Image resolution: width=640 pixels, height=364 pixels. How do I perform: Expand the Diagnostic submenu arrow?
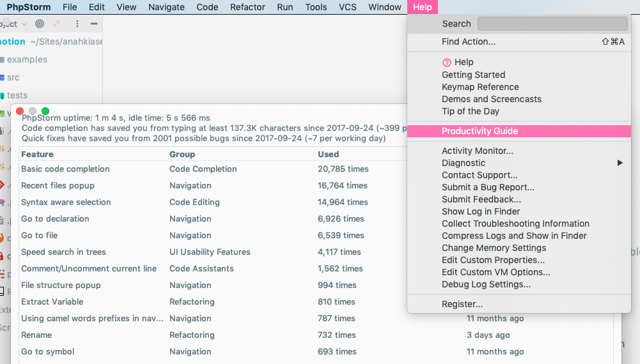(620, 163)
